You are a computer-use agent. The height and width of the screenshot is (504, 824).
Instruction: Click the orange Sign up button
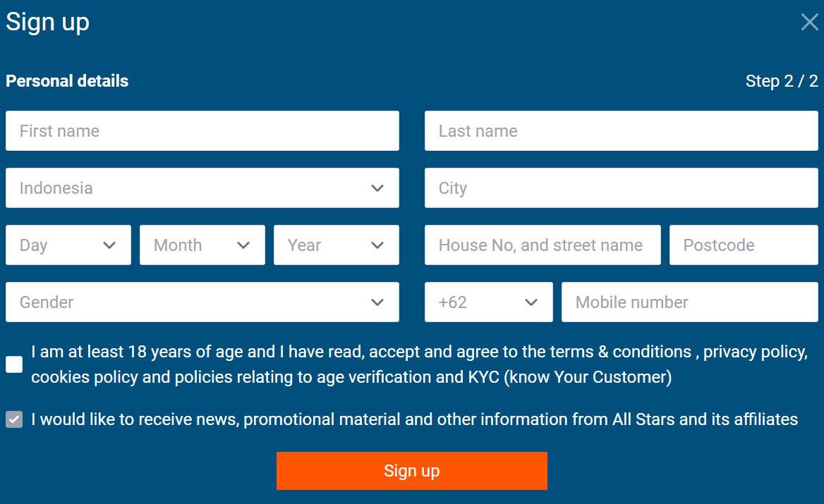click(x=412, y=471)
